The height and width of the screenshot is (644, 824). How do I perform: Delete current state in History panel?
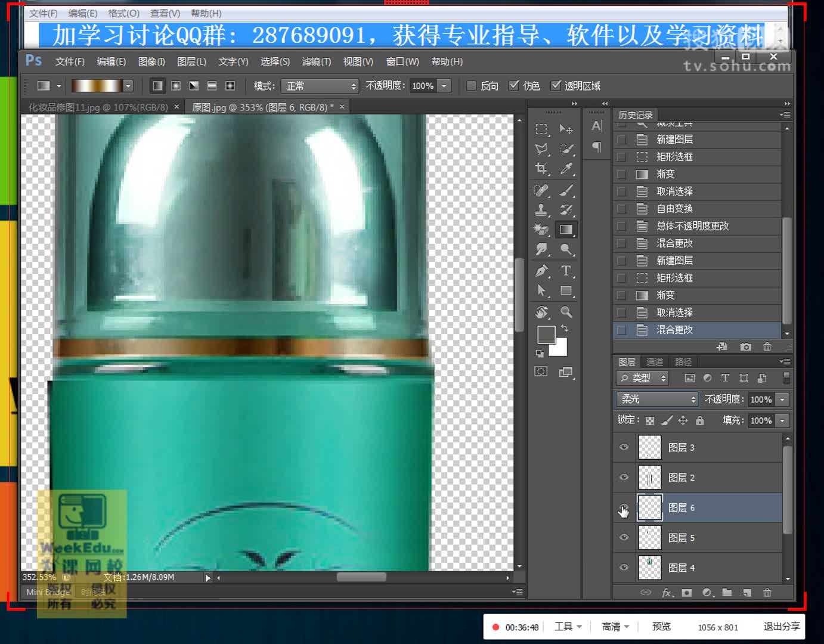(x=767, y=346)
